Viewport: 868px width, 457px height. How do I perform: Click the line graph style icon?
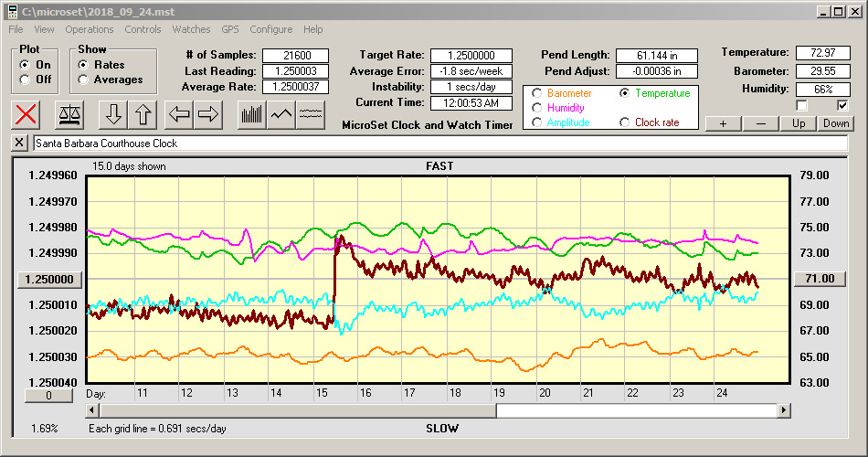click(x=281, y=114)
